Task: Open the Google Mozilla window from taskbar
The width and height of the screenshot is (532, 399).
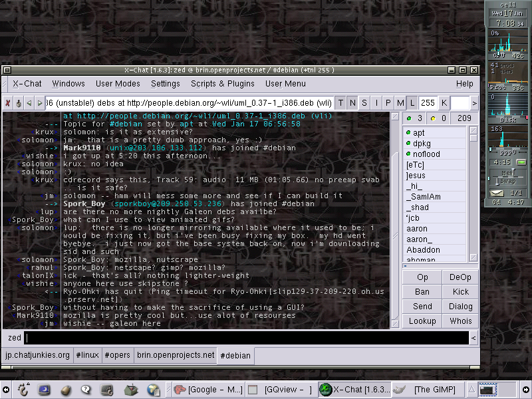Action: click(208, 390)
